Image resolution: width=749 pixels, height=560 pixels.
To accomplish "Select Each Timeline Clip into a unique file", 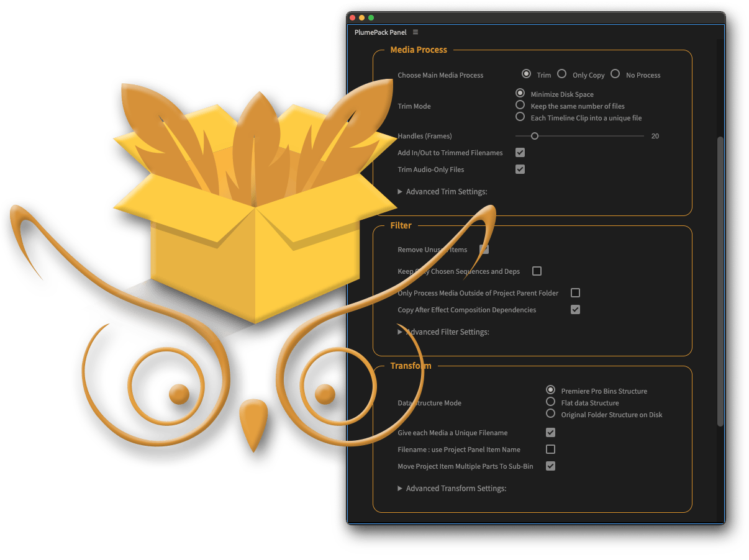I will pos(520,117).
